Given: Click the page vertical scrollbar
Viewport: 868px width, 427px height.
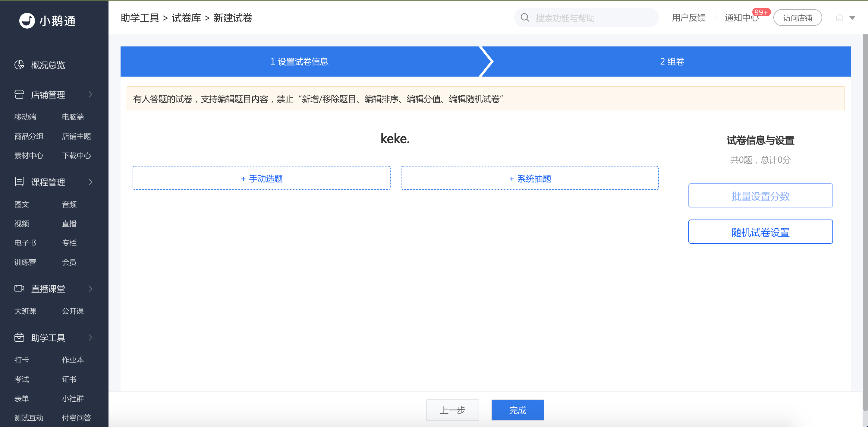Looking at the screenshot, I should [865, 223].
